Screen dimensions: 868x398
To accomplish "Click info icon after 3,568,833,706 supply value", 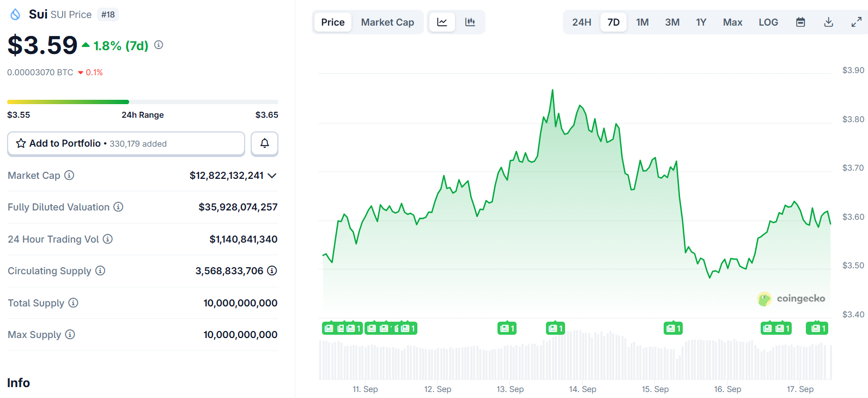I will (x=272, y=270).
